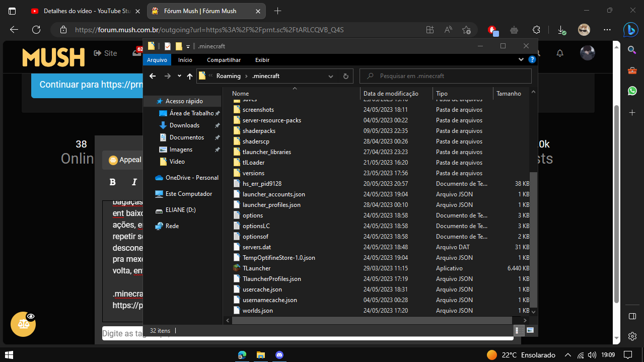Apply italic formatting in forum editor
The width and height of the screenshot is (644, 362).
pyautogui.click(x=134, y=182)
